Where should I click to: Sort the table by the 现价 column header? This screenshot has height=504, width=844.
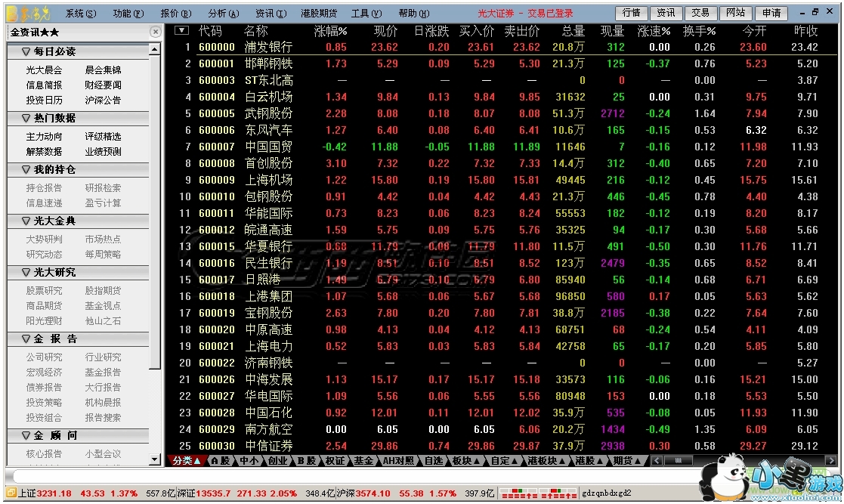coord(385,31)
